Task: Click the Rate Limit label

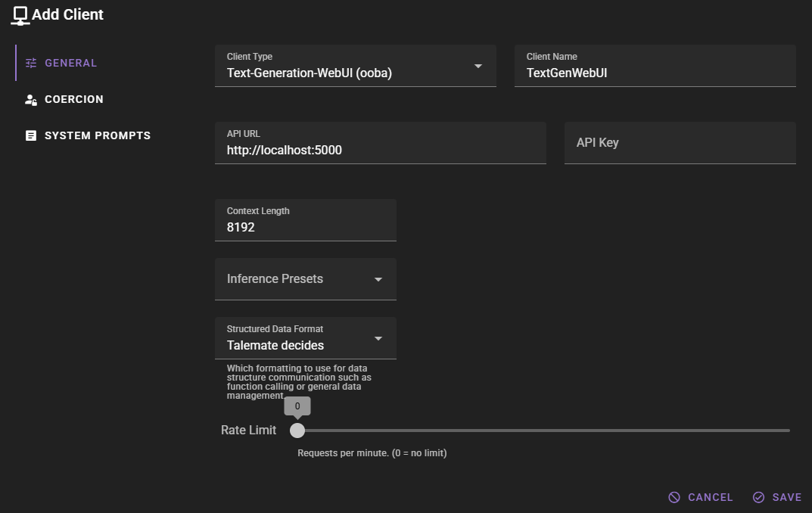Action: (248, 431)
